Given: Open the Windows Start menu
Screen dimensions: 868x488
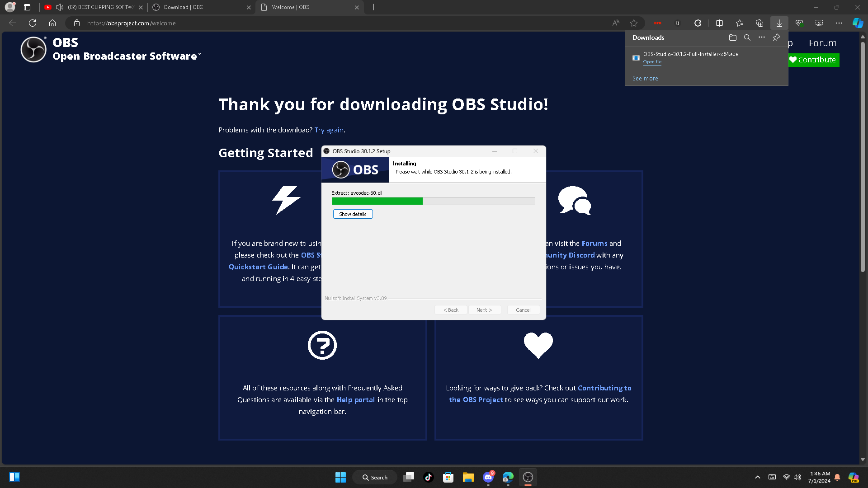Looking at the screenshot, I should (x=340, y=477).
